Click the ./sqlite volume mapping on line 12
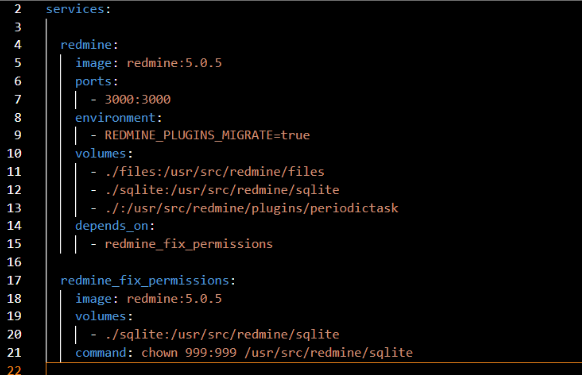Image resolution: width=582 pixels, height=375 pixels. 222,190
